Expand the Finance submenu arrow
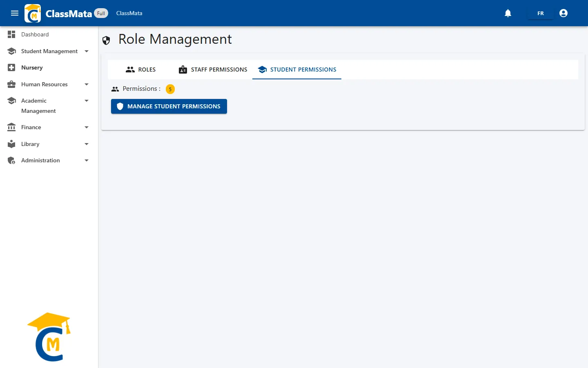588x368 pixels. pyautogui.click(x=87, y=127)
